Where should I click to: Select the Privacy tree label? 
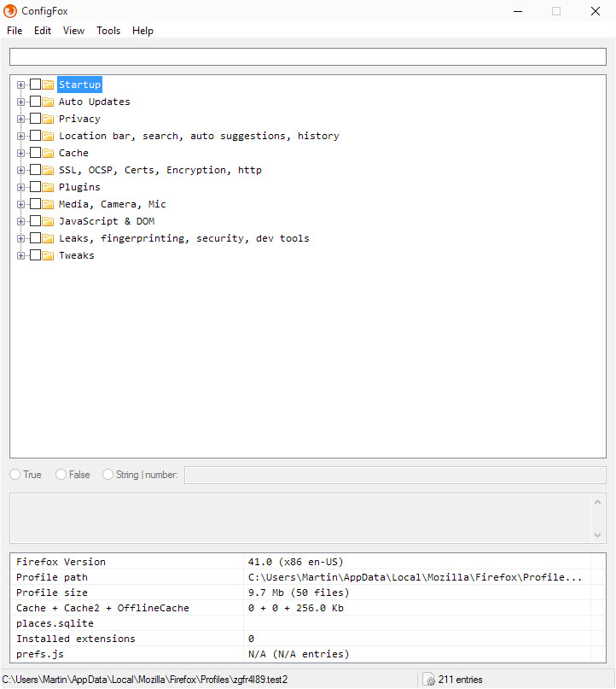click(x=79, y=119)
